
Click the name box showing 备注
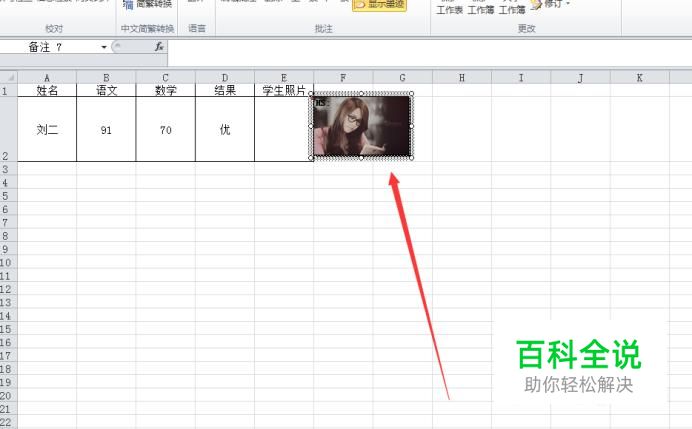(x=49, y=47)
